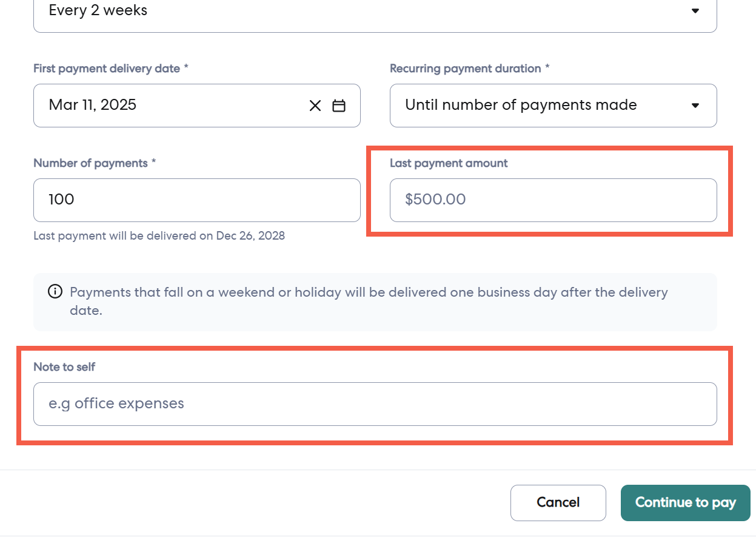Click the info circle icon in notice
The height and width of the screenshot is (543, 756).
[55, 292]
